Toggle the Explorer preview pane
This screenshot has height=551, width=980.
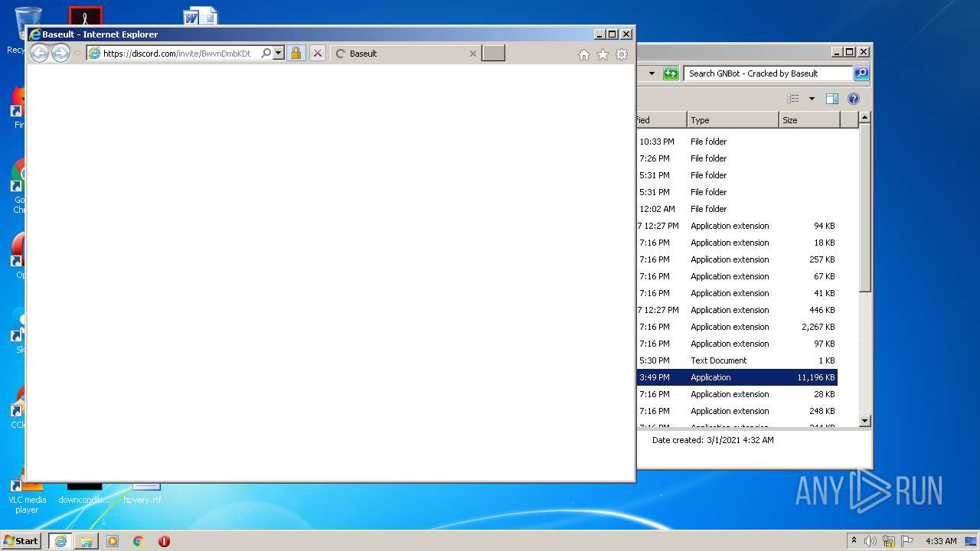[832, 99]
